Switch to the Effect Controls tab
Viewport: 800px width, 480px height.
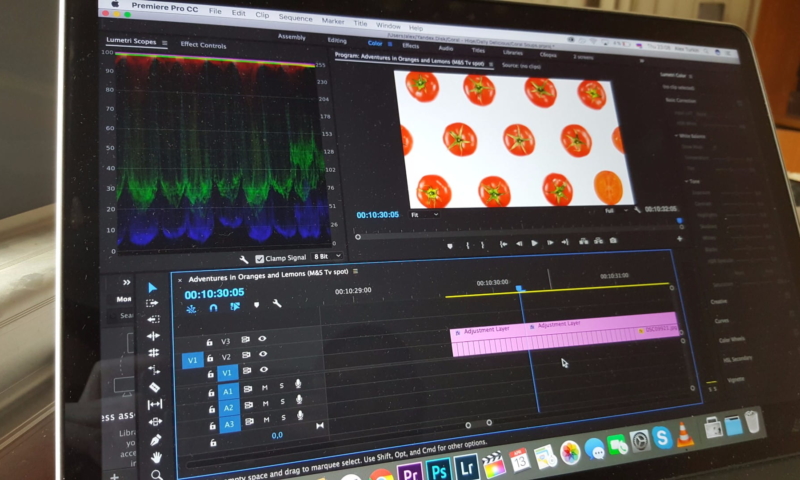tap(203, 45)
